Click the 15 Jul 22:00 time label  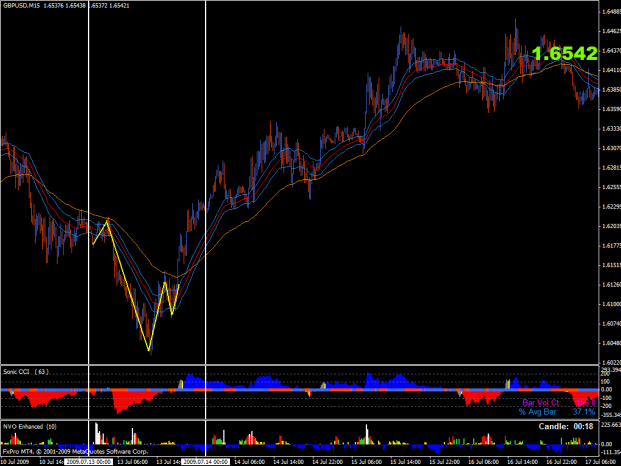(444, 462)
